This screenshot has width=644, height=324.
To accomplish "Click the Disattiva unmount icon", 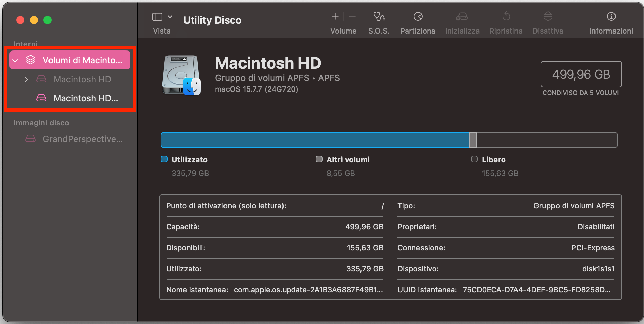I will (x=548, y=16).
